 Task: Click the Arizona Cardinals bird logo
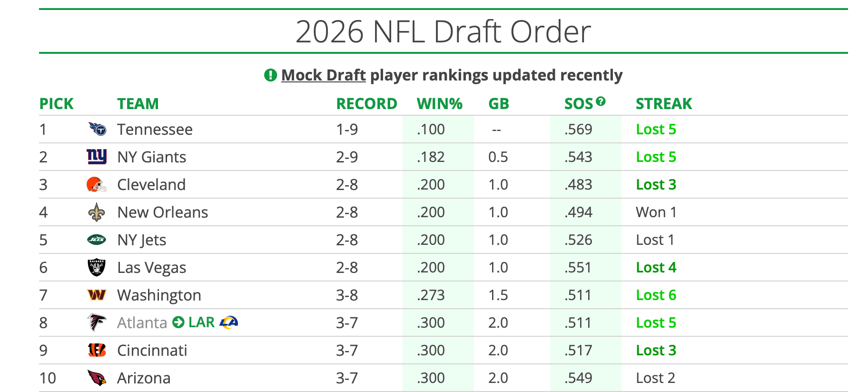[97, 378]
